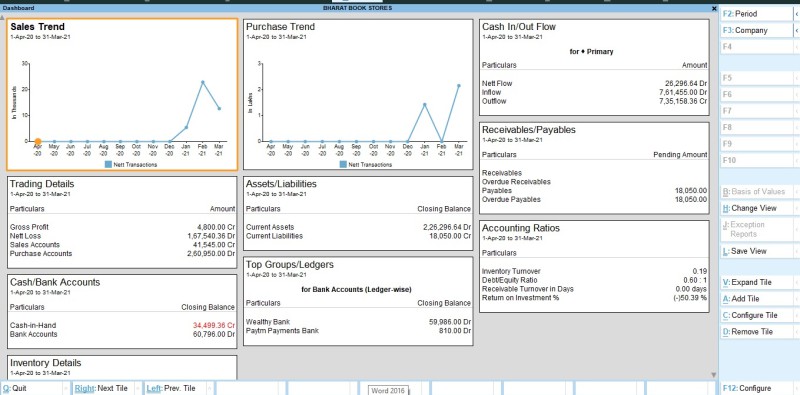Go to Prev. Tile in bottom bar

tap(171, 388)
